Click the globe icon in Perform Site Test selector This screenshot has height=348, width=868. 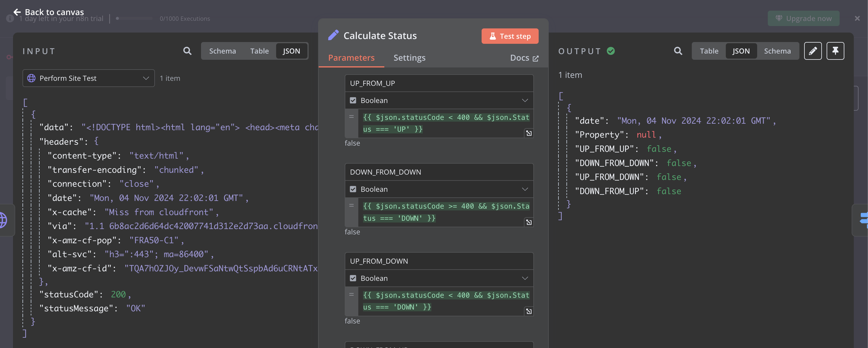[31, 78]
